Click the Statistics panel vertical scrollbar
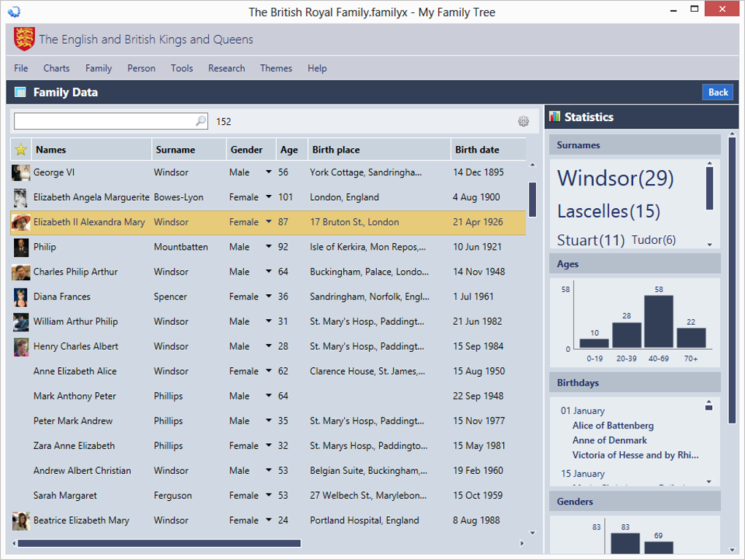Image resolution: width=745 pixels, height=560 pixels. point(732,280)
